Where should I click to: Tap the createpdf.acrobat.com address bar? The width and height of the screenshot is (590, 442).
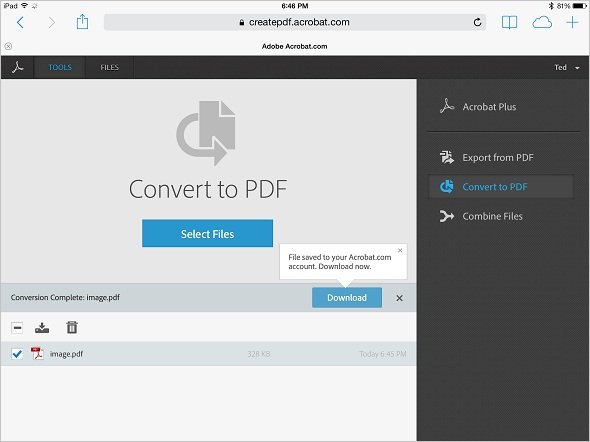coord(295,22)
